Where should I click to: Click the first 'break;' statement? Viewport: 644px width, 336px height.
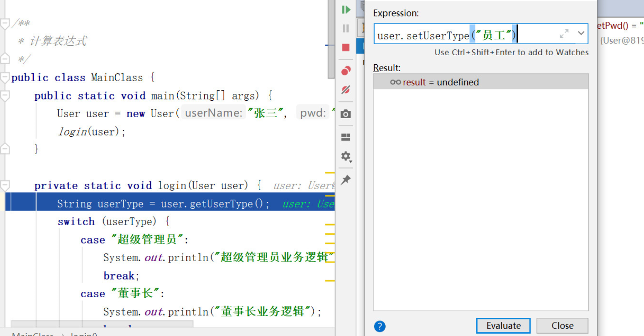pos(121,276)
